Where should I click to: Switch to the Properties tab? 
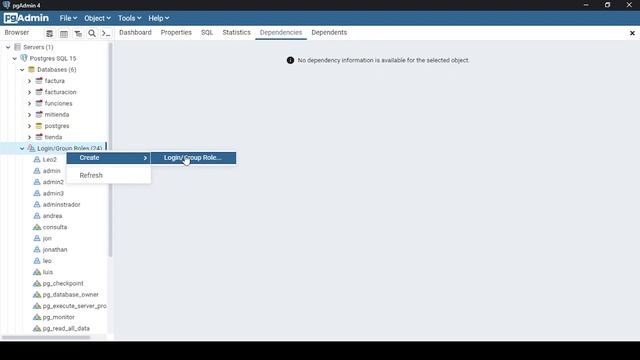click(x=176, y=33)
